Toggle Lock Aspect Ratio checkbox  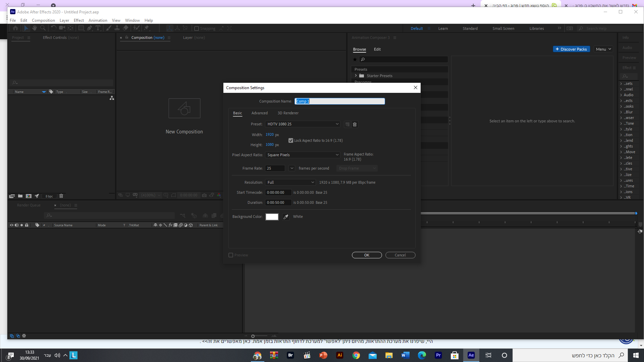coord(291,140)
